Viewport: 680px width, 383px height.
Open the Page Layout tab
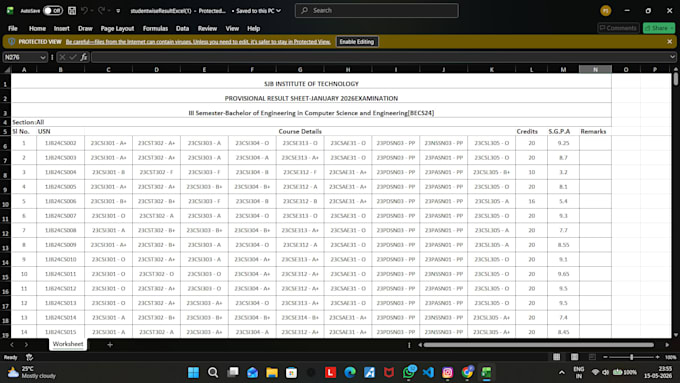coord(117,28)
